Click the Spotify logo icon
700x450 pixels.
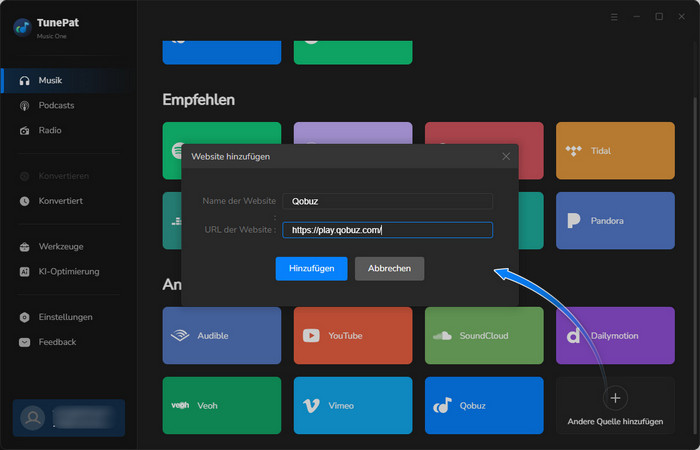coord(177,150)
